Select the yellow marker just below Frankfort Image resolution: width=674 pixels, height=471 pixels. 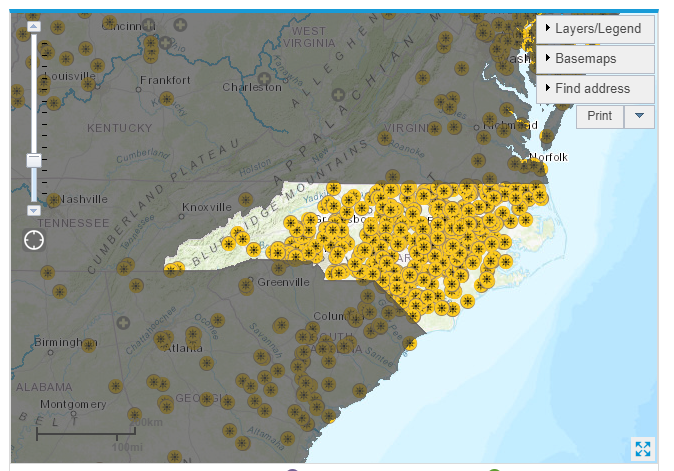167,100
